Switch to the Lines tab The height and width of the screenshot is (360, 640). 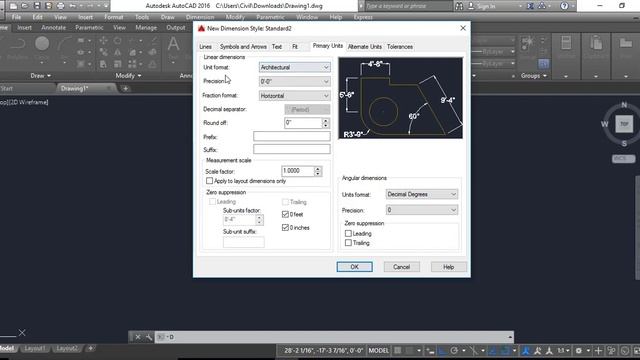click(205, 47)
